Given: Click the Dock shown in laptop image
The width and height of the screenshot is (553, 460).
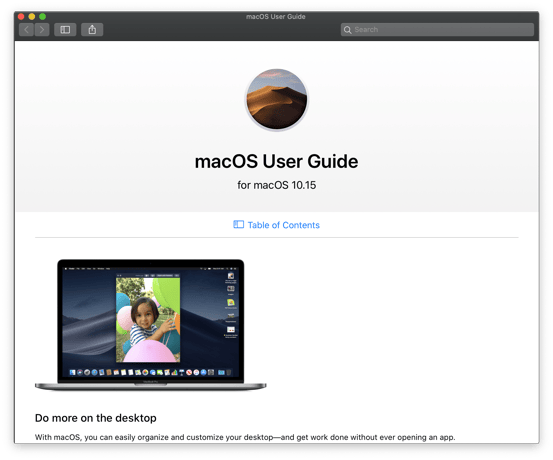Looking at the screenshot, I should [151, 372].
